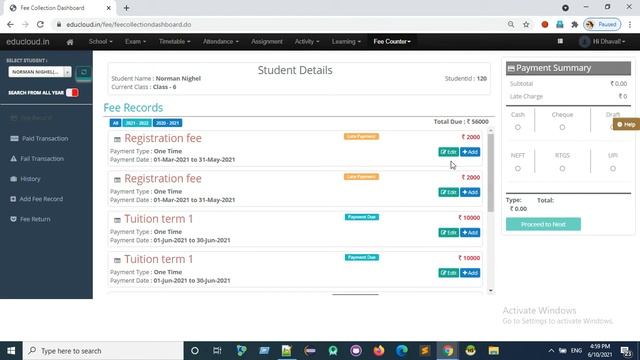640x360 pixels.
Task: Launch Firefox from taskbar
Action: (379, 351)
